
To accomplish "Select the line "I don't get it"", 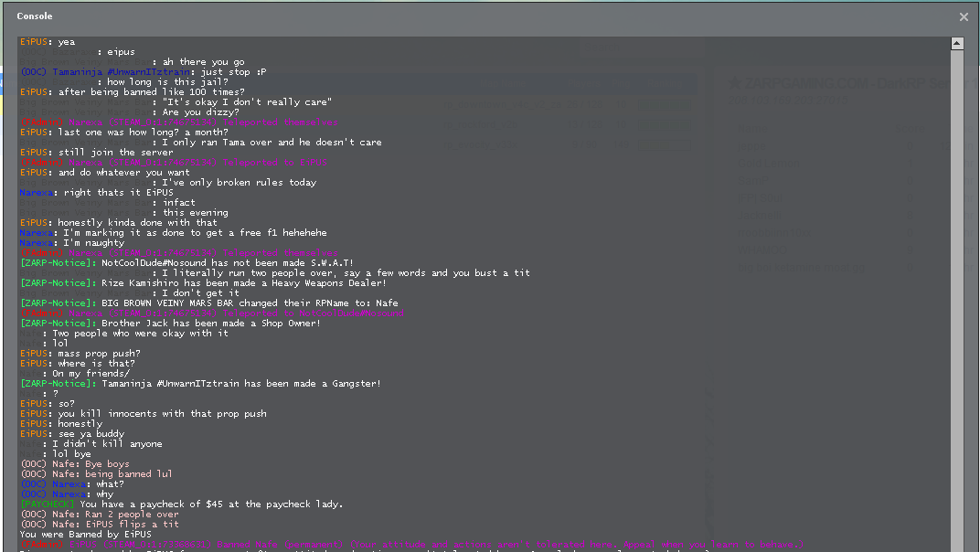I will pos(130,292).
